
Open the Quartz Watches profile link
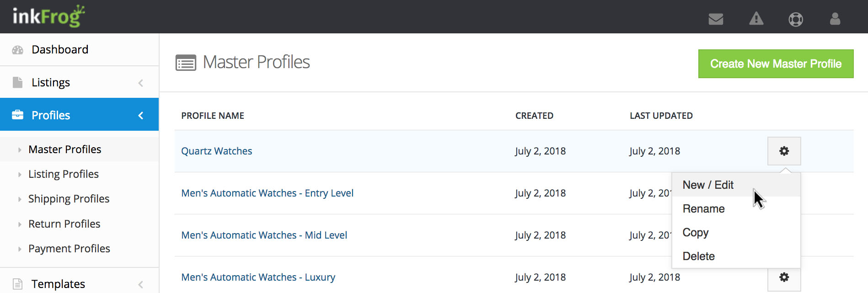click(x=216, y=151)
